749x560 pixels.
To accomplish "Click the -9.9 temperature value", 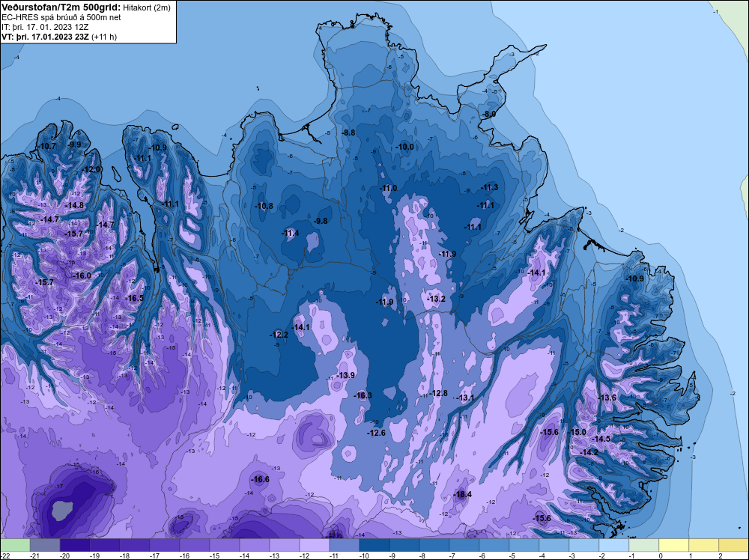I will tap(74, 144).
